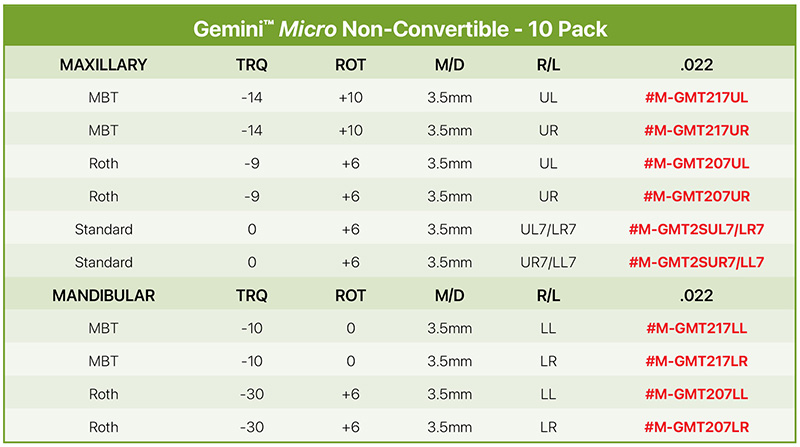Open part #M-GMT2SUL7/LR7
800x447 pixels.
point(696,229)
